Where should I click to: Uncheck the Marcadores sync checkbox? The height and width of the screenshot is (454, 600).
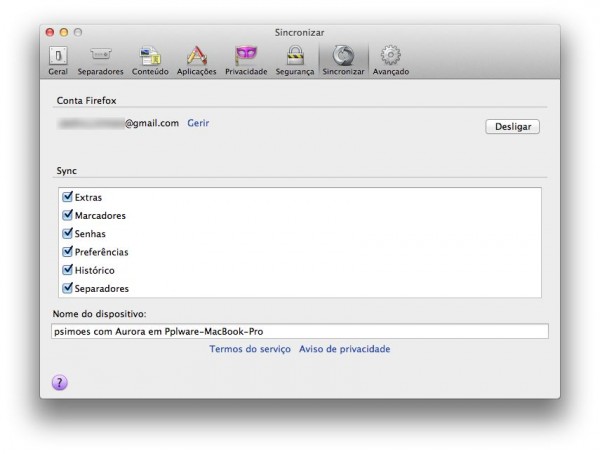[67, 215]
